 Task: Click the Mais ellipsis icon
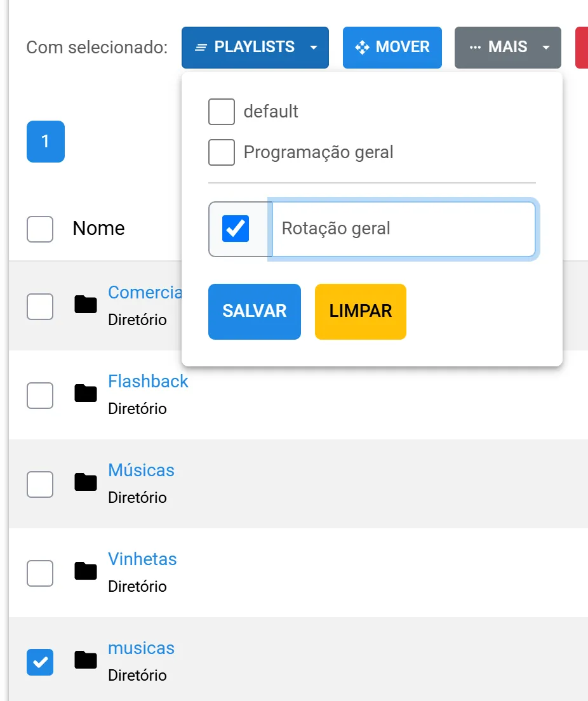click(x=476, y=48)
